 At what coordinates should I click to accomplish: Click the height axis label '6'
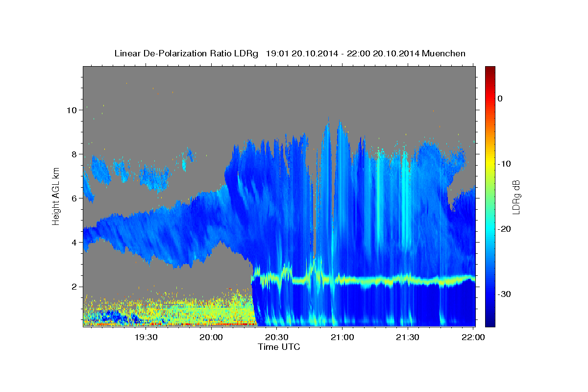point(74,198)
